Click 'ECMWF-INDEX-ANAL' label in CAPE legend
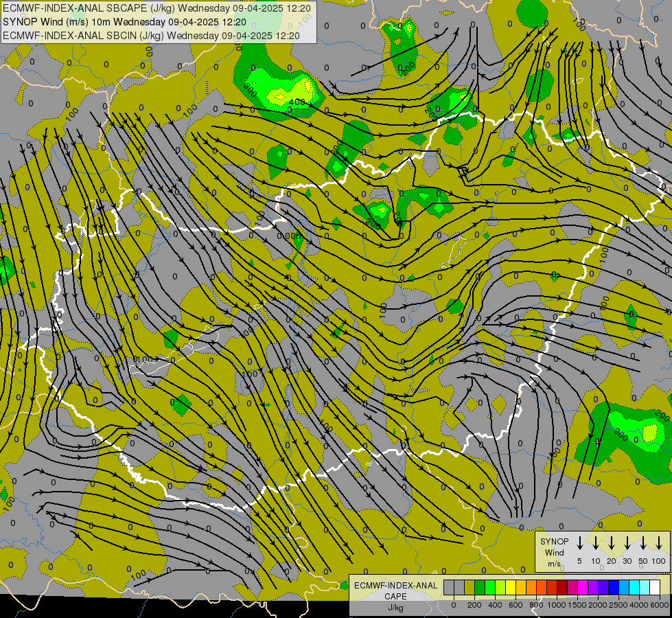672x618 pixels. pyautogui.click(x=396, y=586)
